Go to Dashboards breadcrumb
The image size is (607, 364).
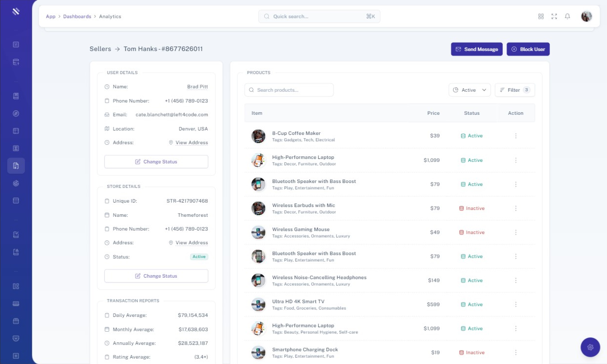[77, 16]
